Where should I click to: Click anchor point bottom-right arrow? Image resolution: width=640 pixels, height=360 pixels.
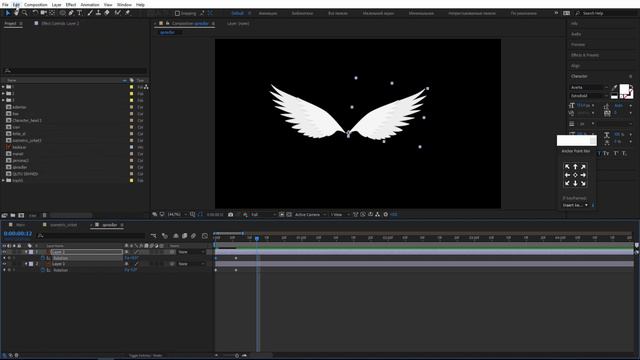[x=583, y=183]
